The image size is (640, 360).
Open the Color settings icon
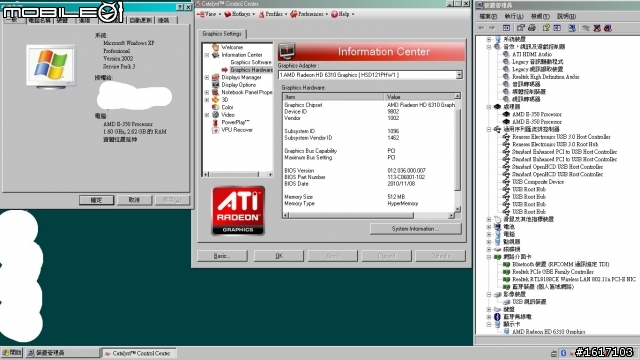click(x=216, y=107)
